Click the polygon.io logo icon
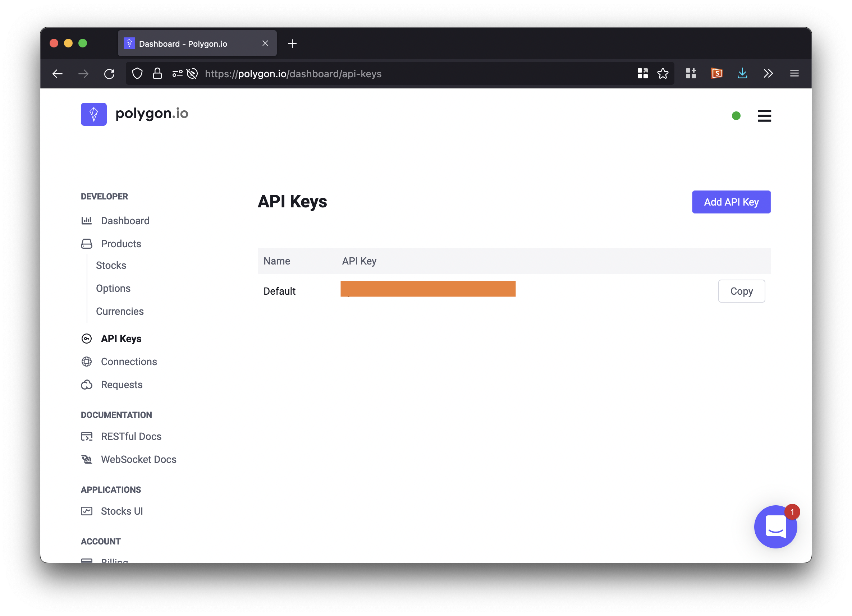852x616 pixels. [x=93, y=114]
